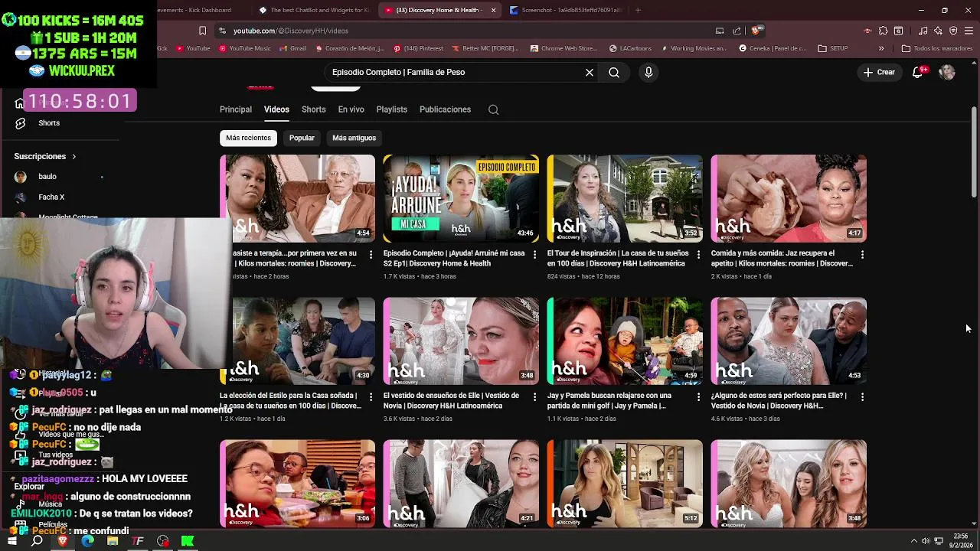This screenshot has height=551, width=980.
Task: Open the browser extensions puzzle icon
Action: coord(883,31)
